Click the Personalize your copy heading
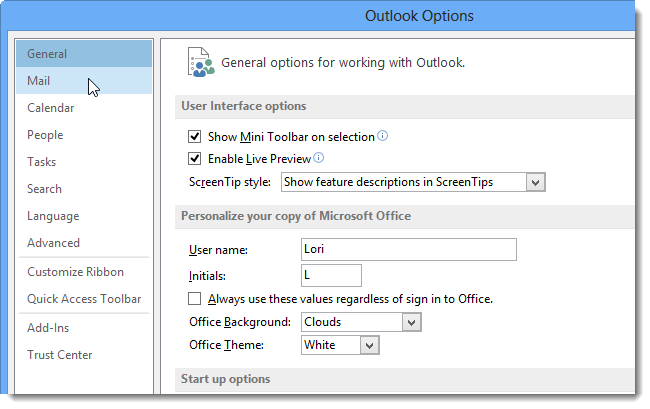This screenshot has height=409, width=650. point(296,216)
